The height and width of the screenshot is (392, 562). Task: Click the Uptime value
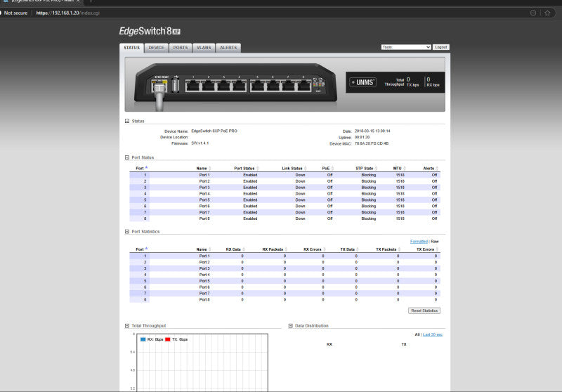point(362,137)
